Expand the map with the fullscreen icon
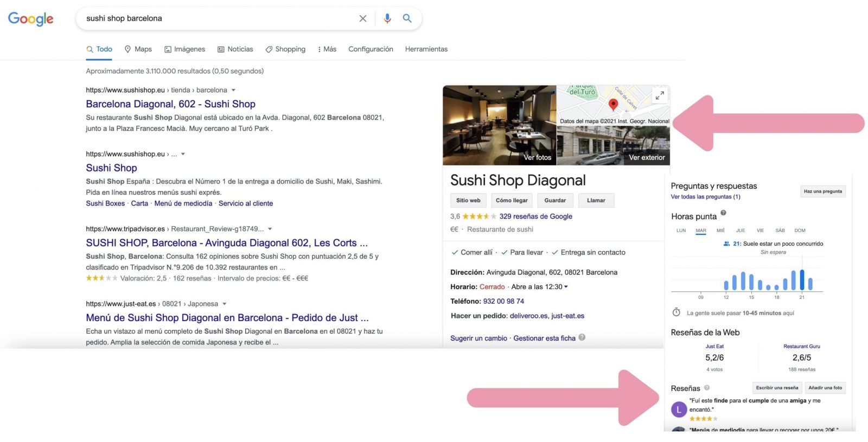Image resolution: width=868 pixels, height=442 pixels. 660,96
